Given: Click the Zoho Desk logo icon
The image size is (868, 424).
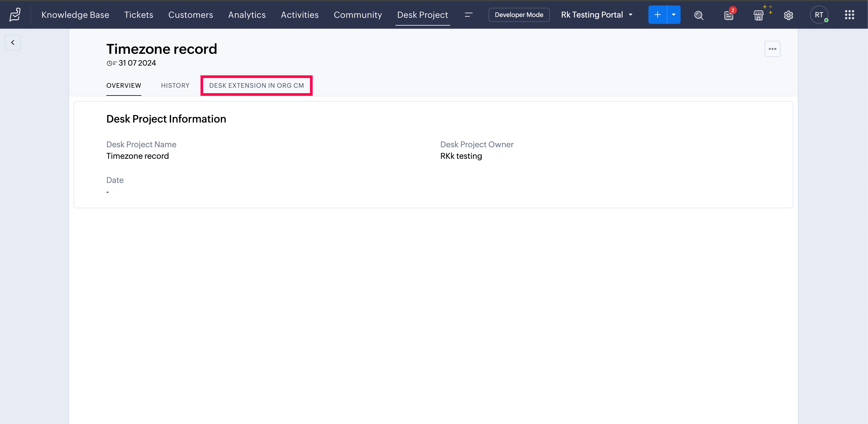Looking at the screenshot, I should (15, 15).
